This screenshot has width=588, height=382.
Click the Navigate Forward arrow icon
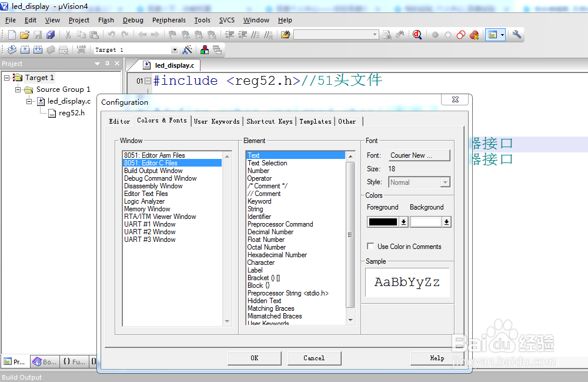(155, 35)
